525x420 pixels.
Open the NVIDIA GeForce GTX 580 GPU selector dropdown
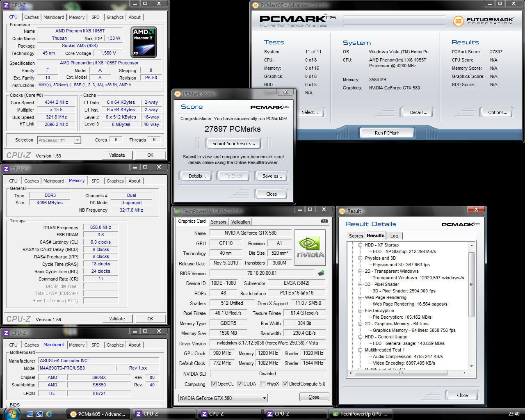223,398
